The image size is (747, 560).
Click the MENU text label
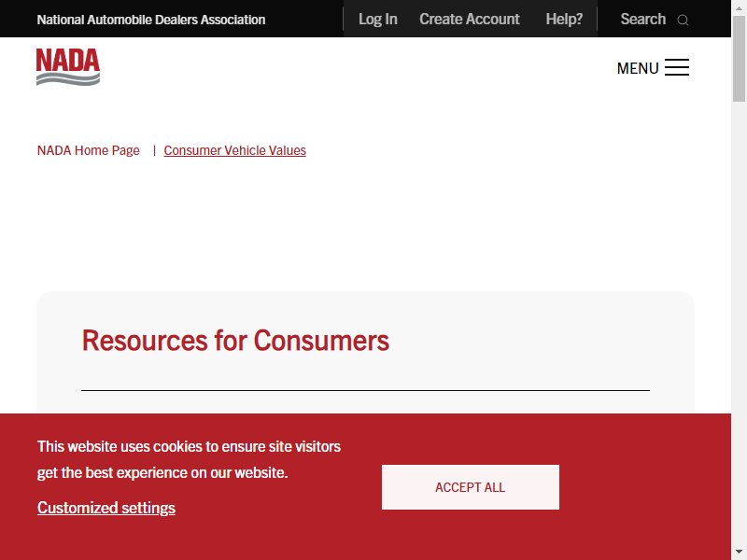(x=638, y=68)
